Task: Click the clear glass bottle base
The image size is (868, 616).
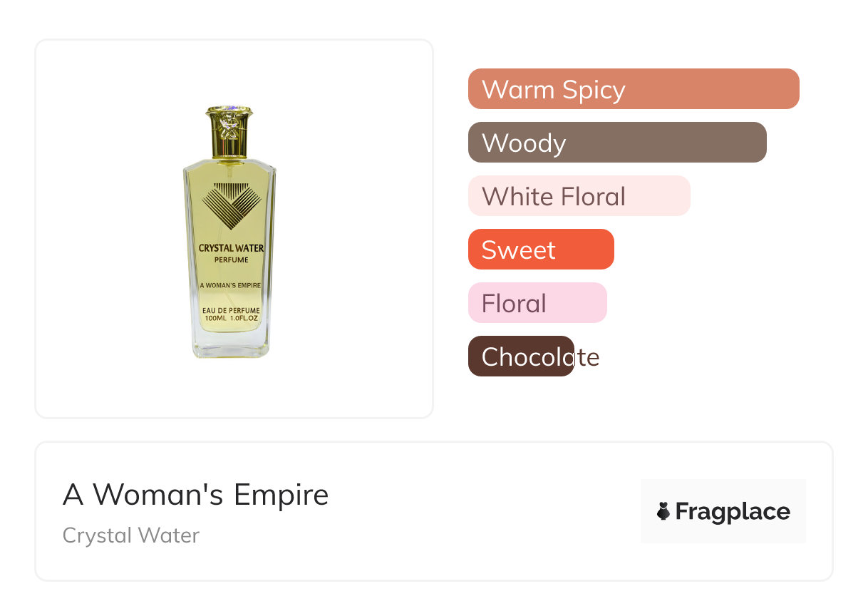Action: [x=231, y=348]
